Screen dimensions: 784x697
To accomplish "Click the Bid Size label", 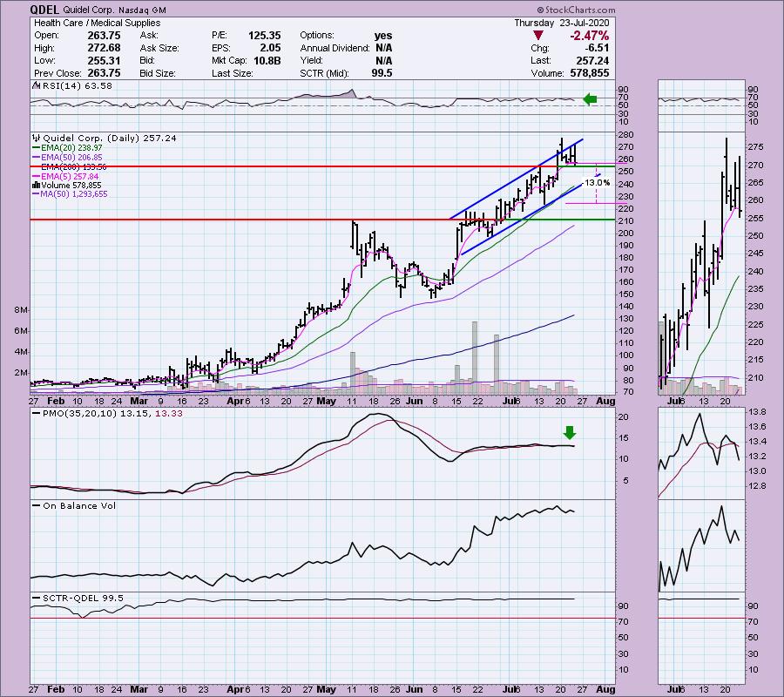I will point(158,73).
